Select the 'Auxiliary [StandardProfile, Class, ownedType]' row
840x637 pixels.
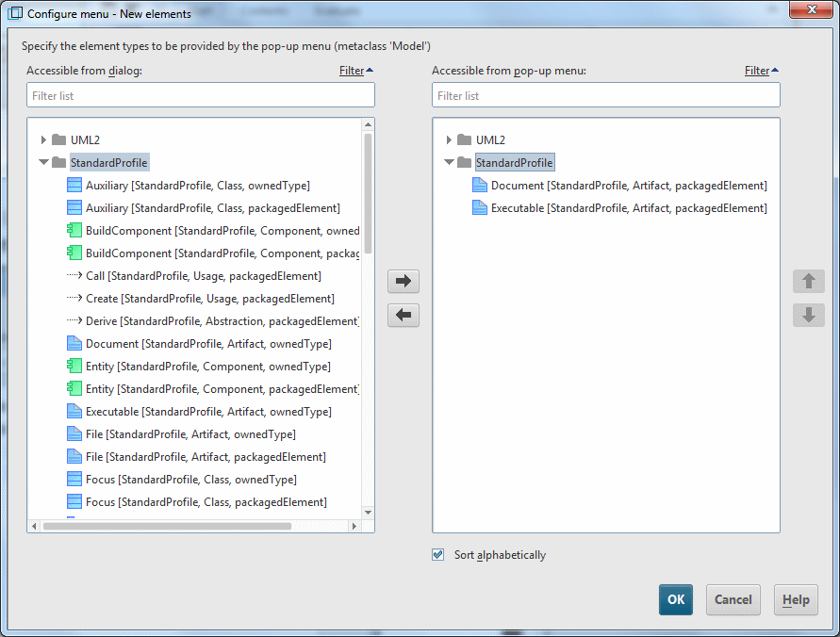click(x=198, y=186)
